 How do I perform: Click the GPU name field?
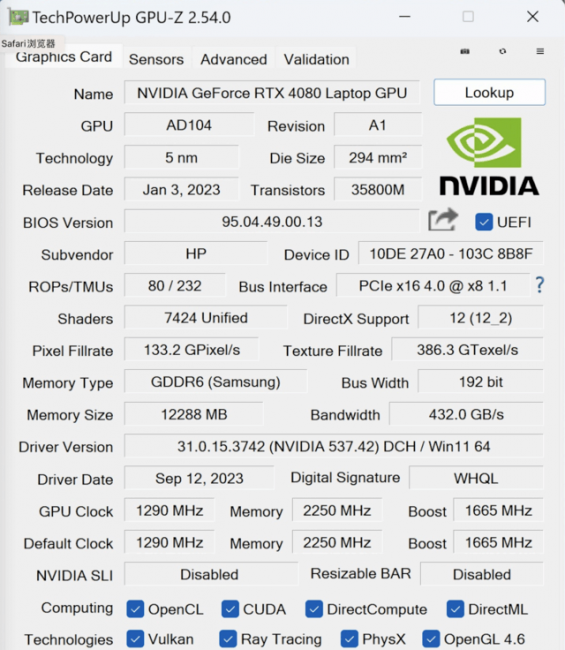click(272, 93)
